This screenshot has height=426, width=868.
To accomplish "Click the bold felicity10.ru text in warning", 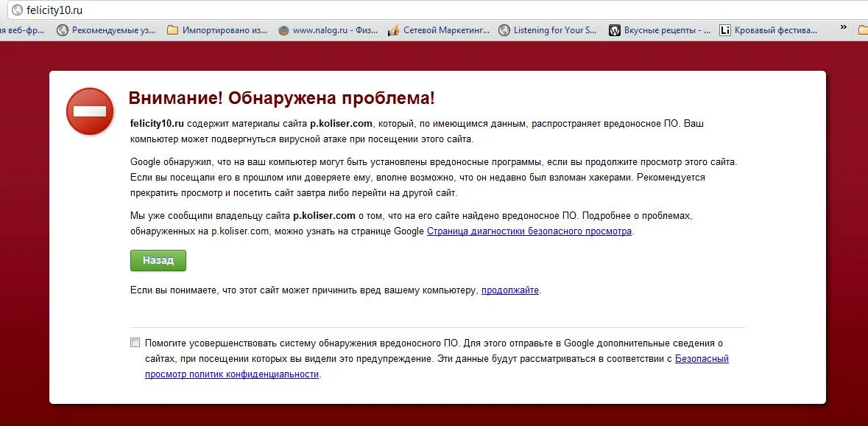I will [x=158, y=124].
